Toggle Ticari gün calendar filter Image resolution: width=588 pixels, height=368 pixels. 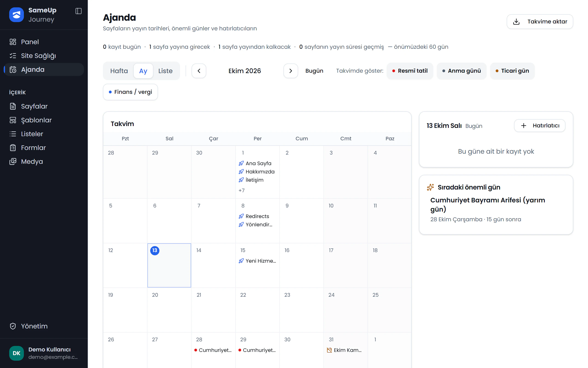coord(512,71)
